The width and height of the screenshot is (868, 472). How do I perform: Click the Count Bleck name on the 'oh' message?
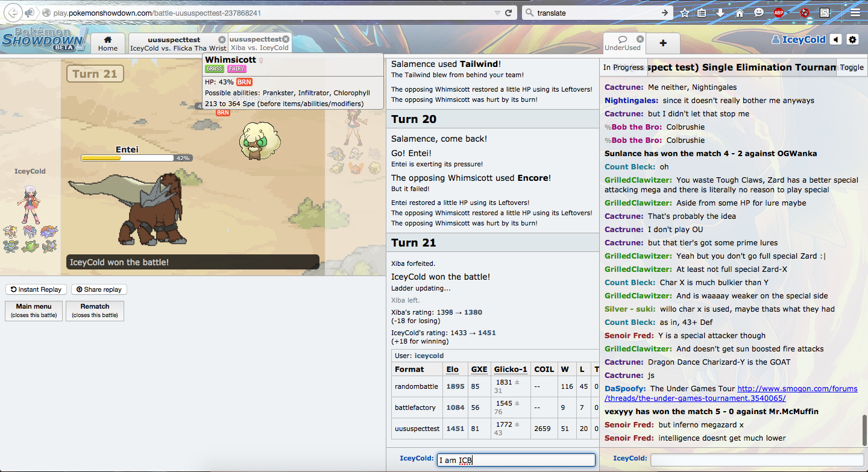pos(630,166)
